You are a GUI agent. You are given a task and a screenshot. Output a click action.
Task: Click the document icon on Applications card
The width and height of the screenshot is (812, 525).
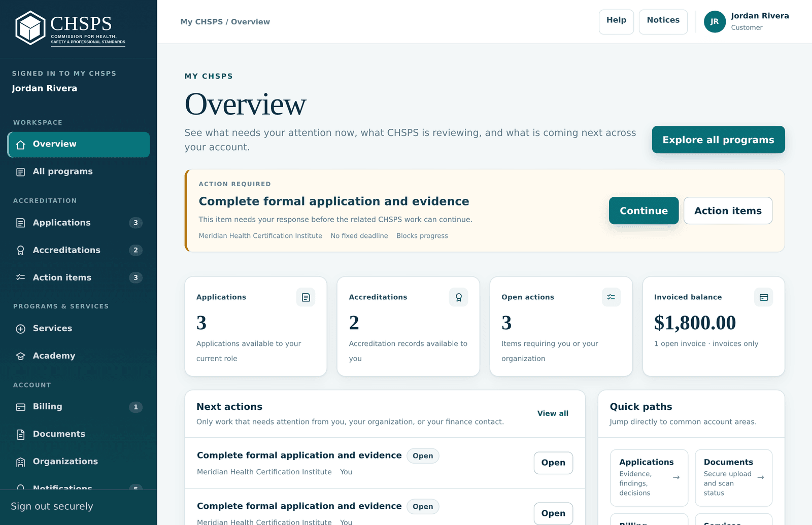(306, 297)
